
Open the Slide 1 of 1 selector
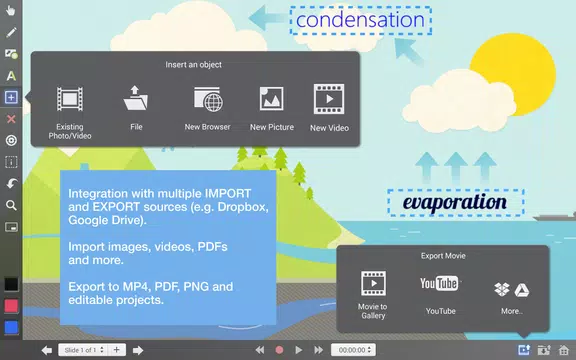click(83, 350)
